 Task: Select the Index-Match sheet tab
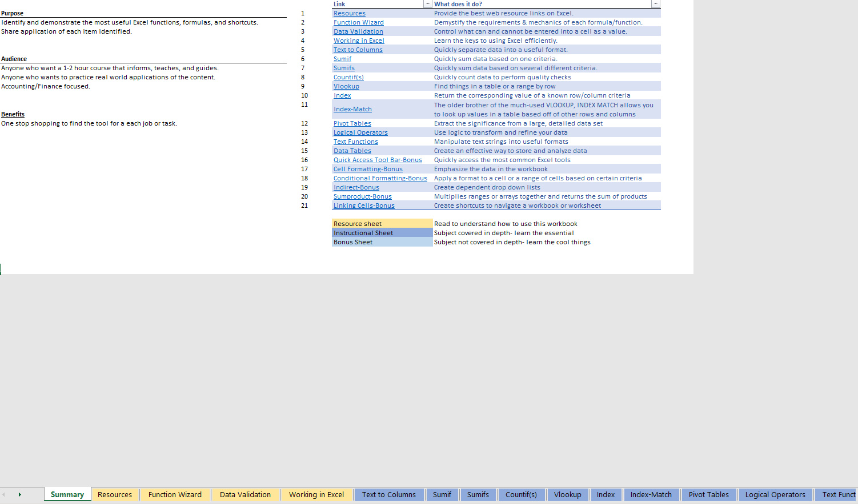[x=651, y=495]
